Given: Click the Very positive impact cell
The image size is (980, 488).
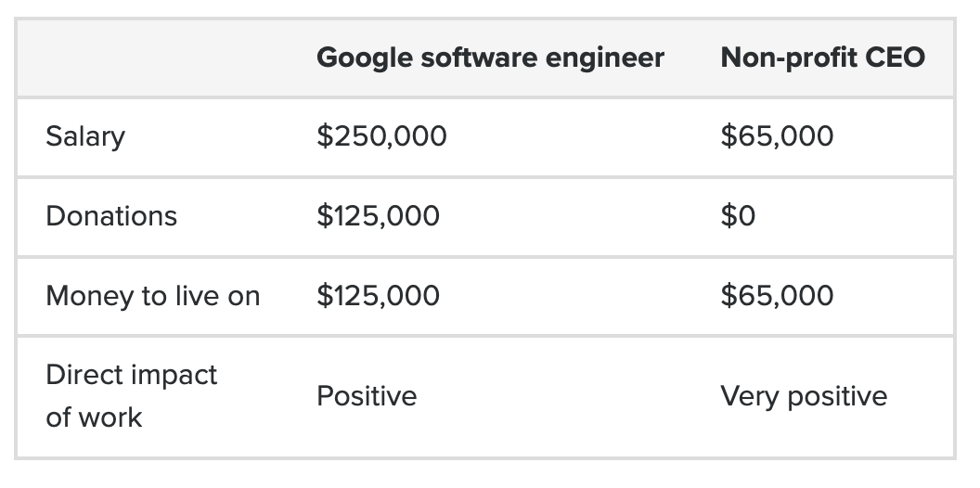Looking at the screenshot, I should point(804,396).
